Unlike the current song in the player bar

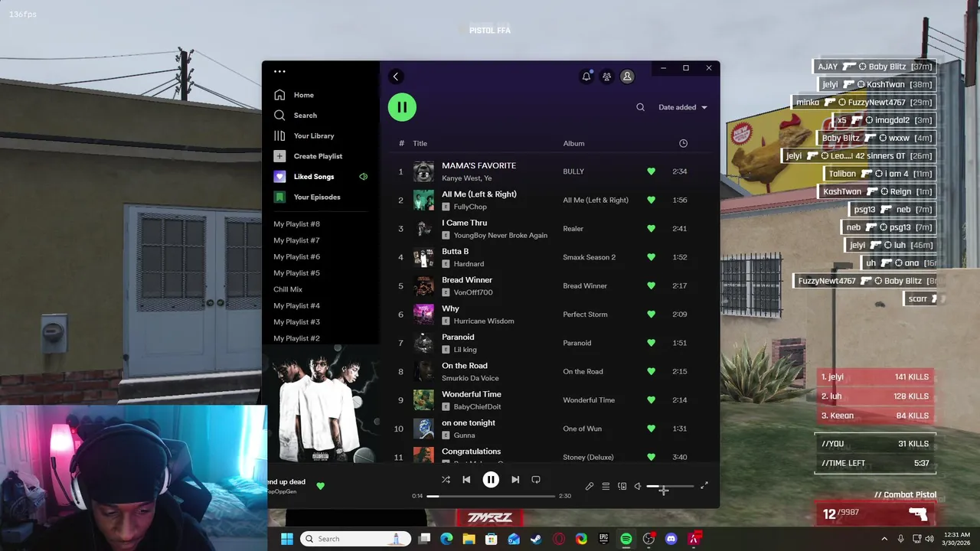tap(320, 485)
